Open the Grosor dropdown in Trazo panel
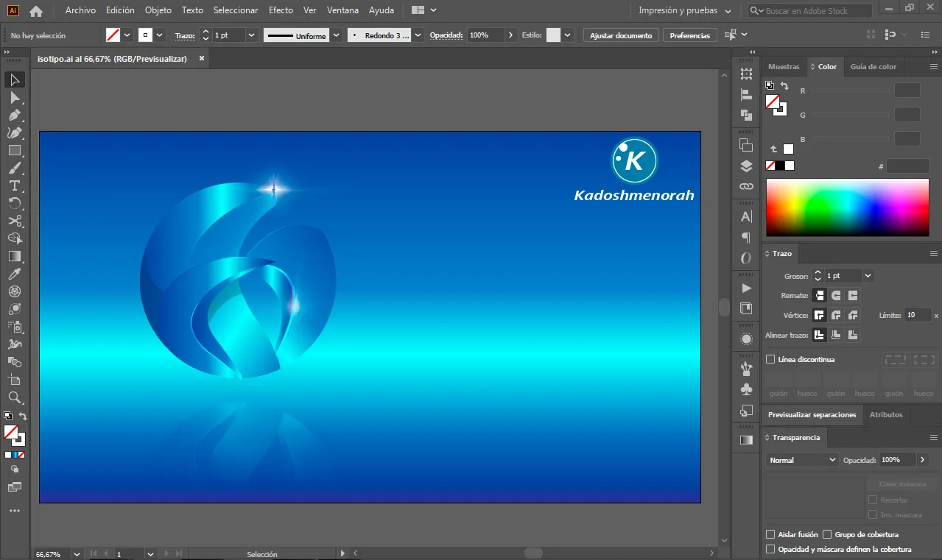 868,276
